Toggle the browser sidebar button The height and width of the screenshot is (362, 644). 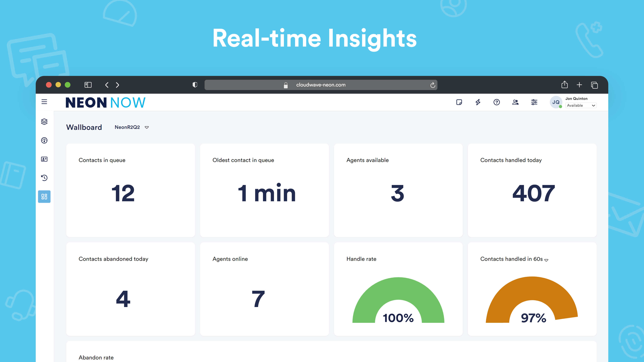coord(88,85)
